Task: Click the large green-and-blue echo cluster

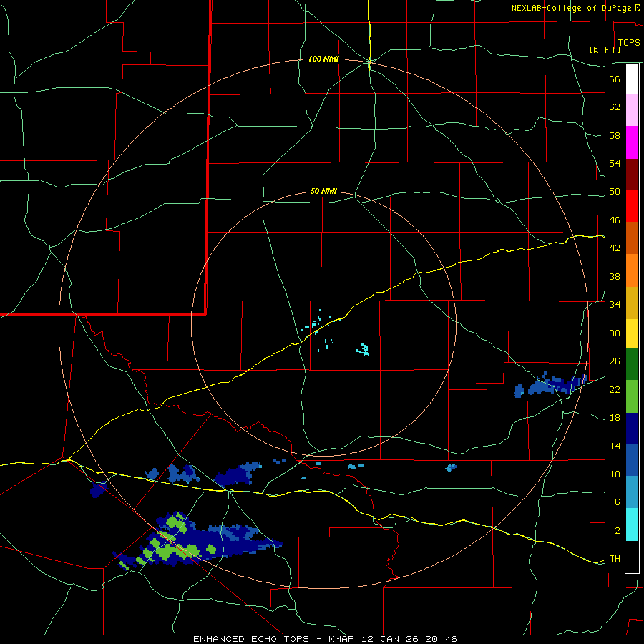Action: tap(197, 542)
